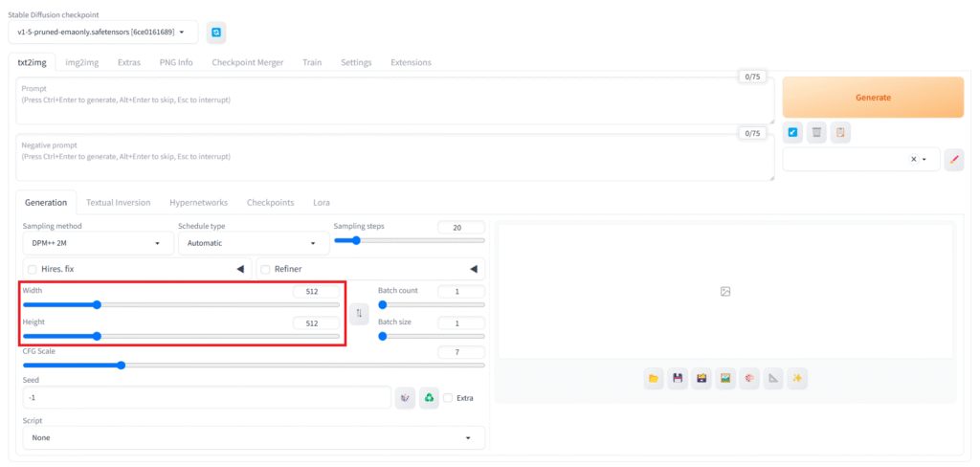Click the green recycle seed icon
This screenshot has height=467, width=980.
click(x=430, y=397)
